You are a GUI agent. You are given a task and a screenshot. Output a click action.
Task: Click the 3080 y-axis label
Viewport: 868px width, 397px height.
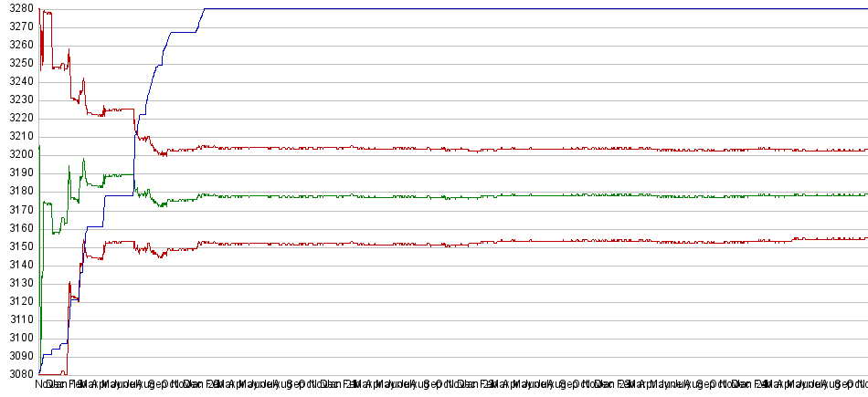pyautogui.click(x=18, y=374)
